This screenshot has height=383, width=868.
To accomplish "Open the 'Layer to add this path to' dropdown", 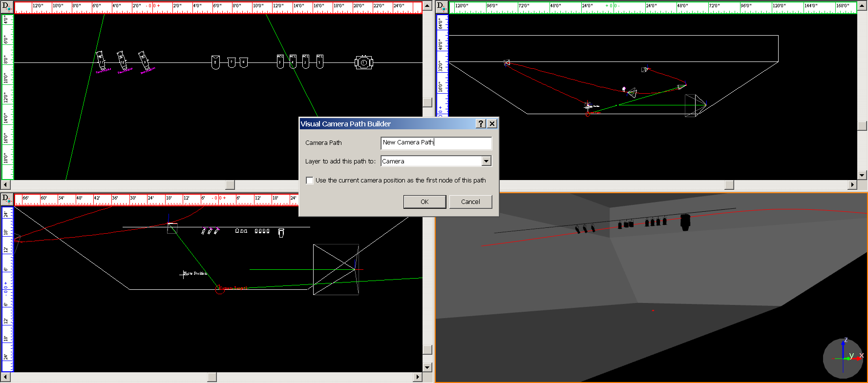I will pos(486,161).
